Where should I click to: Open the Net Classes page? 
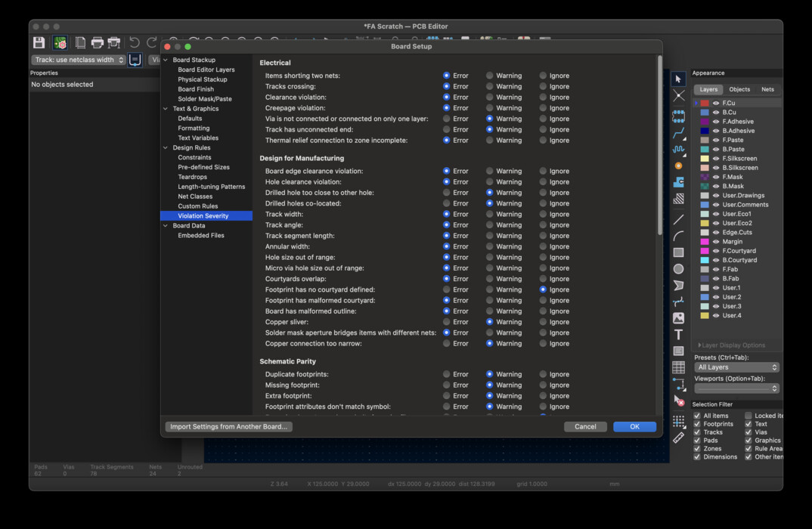[x=195, y=196]
